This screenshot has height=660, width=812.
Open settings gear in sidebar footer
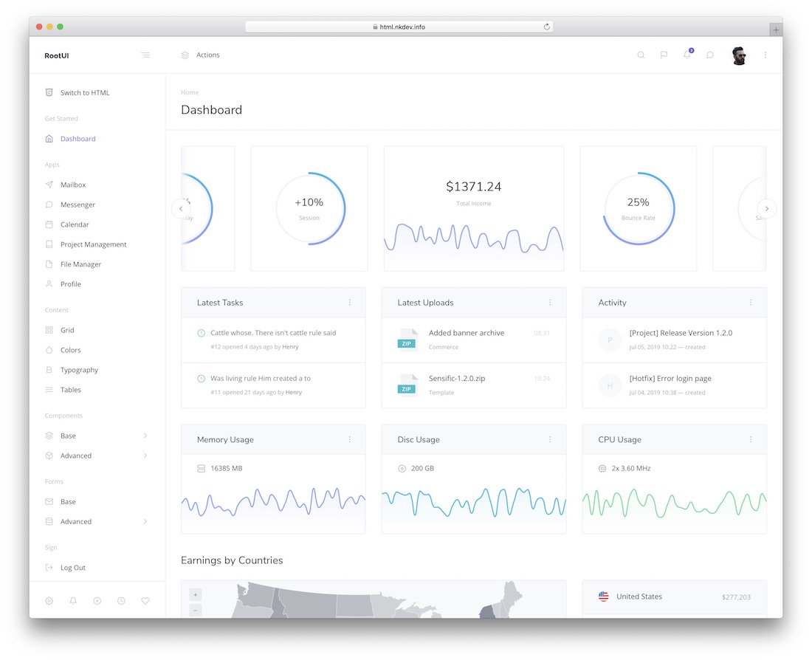[x=49, y=601]
